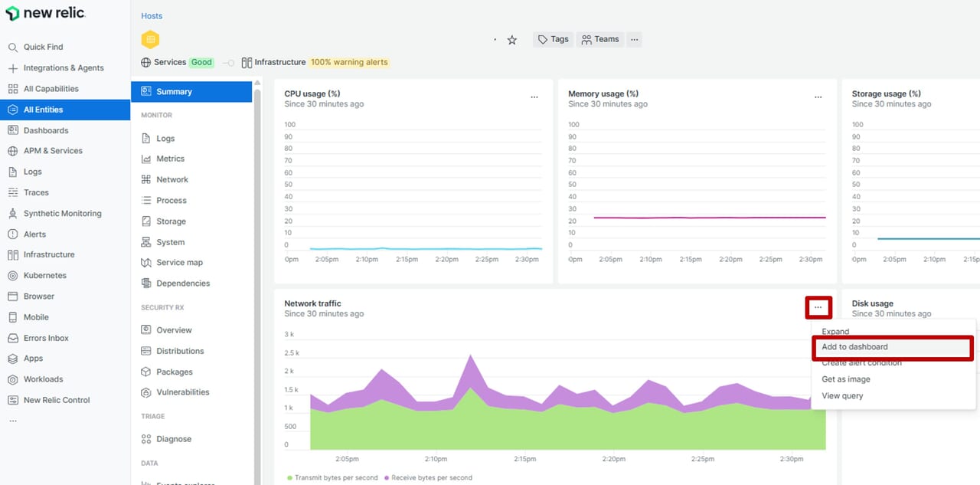980x485 pixels.
Task: Click the Tags button
Action: click(x=553, y=40)
